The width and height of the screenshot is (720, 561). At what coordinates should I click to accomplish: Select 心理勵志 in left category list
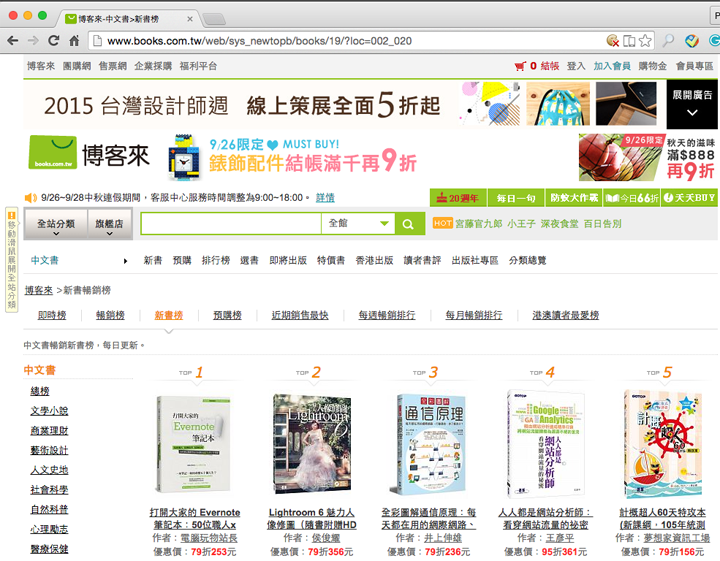tap(49, 529)
